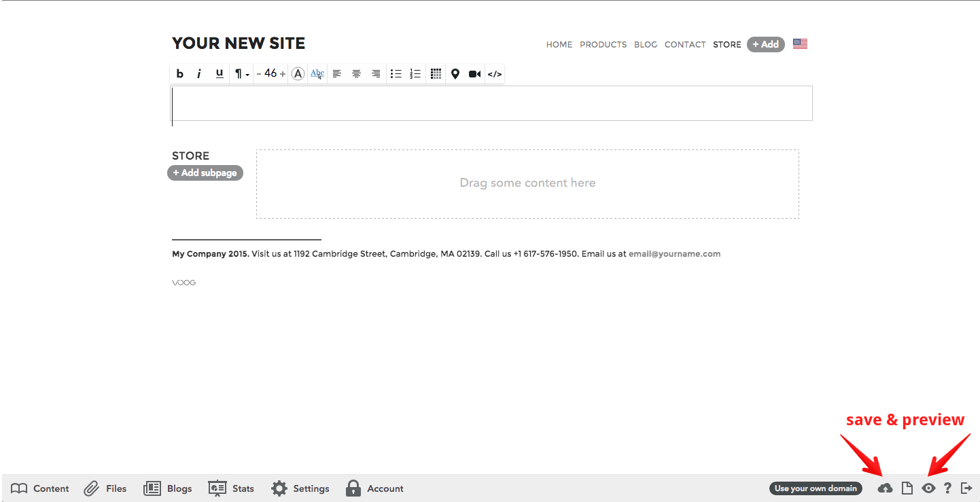Insert a bulleted list
The width and height of the screenshot is (980, 502).
[x=396, y=74]
